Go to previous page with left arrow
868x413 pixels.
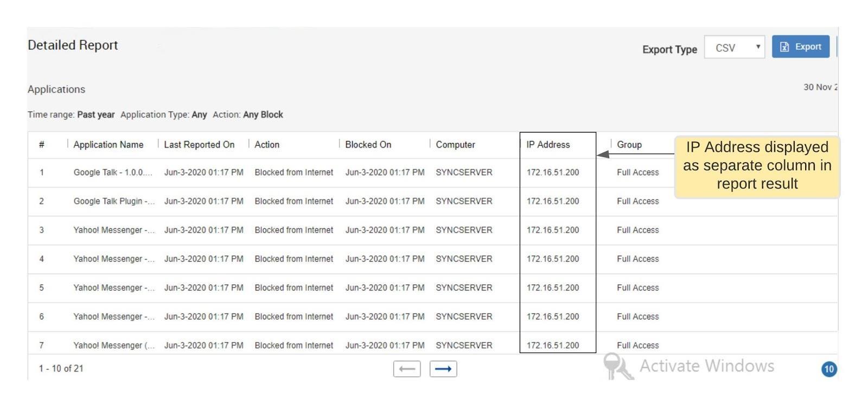(x=407, y=369)
